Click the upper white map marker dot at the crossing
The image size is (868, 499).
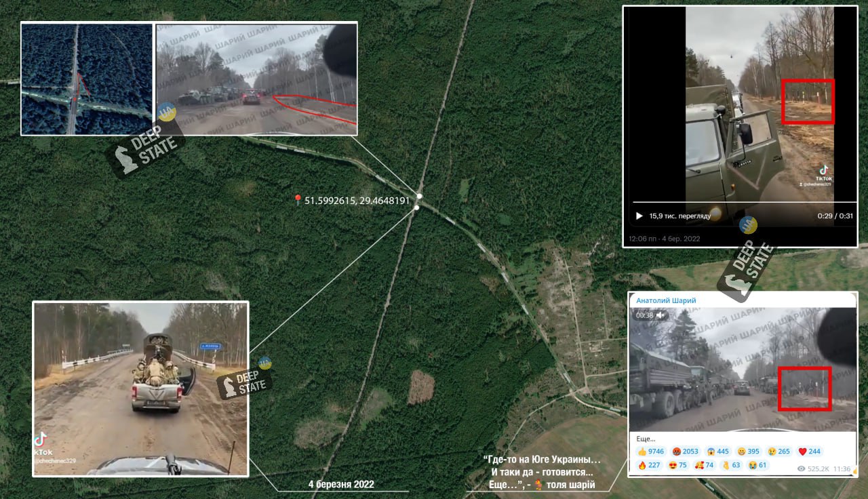pyautogui.click(x=420, y=196)
